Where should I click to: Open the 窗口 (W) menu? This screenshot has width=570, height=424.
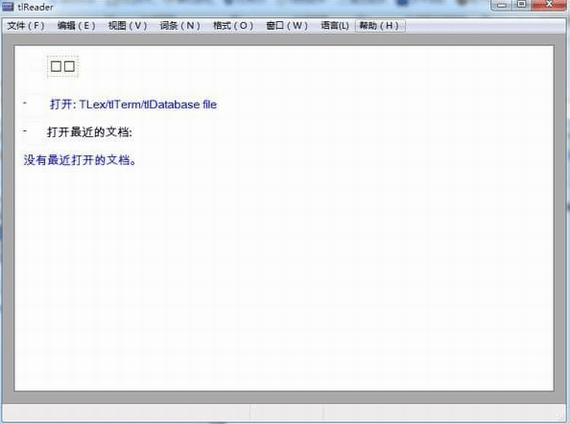coord(287,26)
